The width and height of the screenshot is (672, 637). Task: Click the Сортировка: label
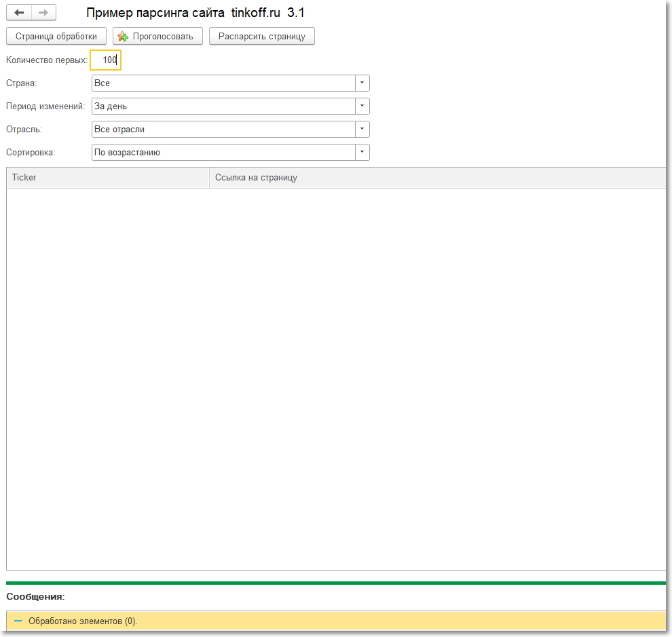[31, 153]
